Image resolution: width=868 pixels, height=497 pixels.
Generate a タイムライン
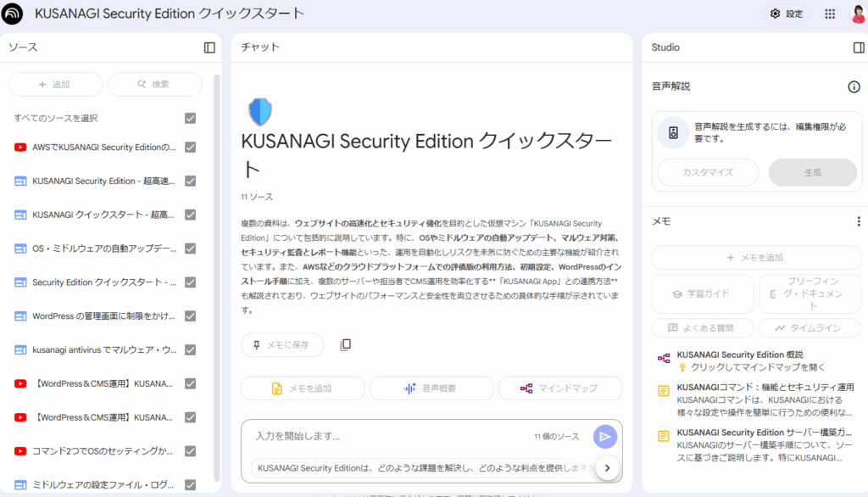tap(810, 328)
